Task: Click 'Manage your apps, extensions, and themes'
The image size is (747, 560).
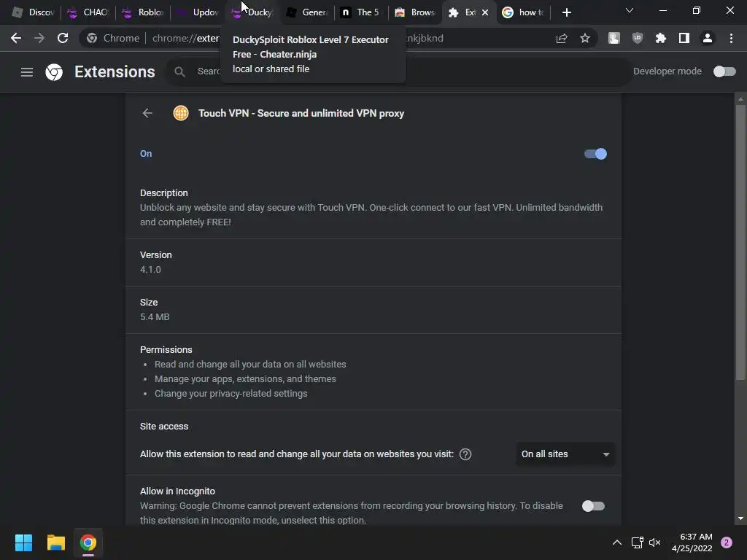Action: 245,379
